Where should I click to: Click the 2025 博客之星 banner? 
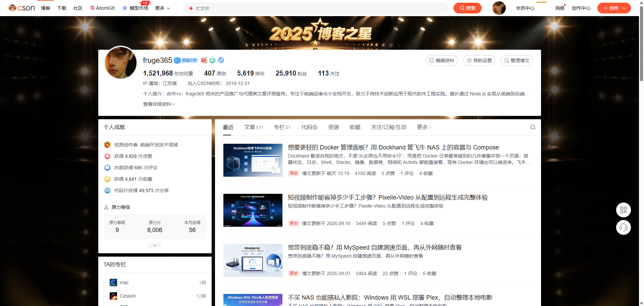pos(320,33)
